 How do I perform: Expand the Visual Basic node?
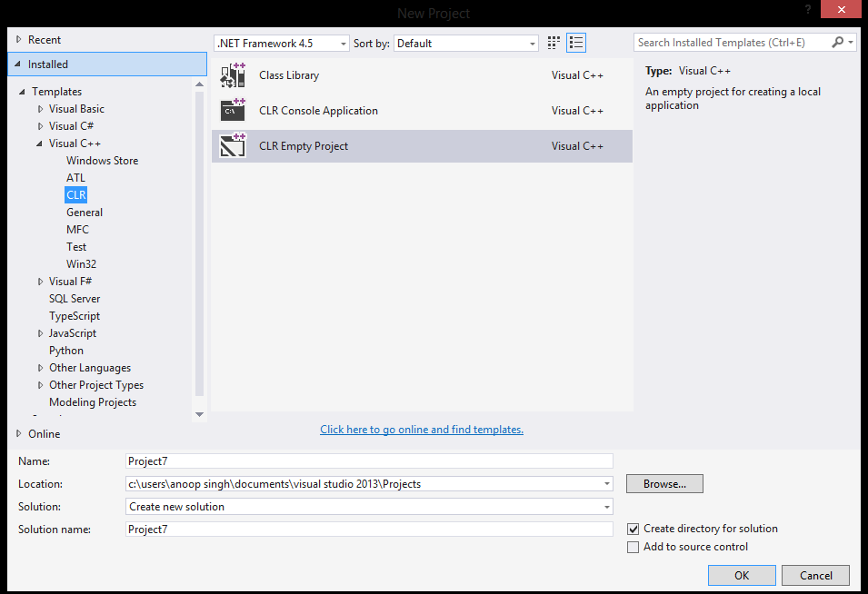point(39,108)
